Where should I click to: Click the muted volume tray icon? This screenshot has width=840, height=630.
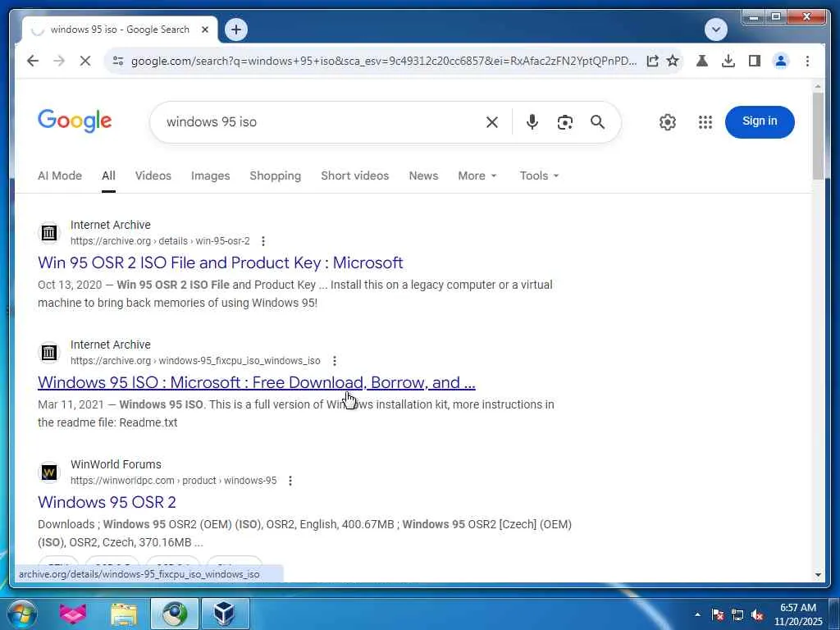[x=757, y=614]
